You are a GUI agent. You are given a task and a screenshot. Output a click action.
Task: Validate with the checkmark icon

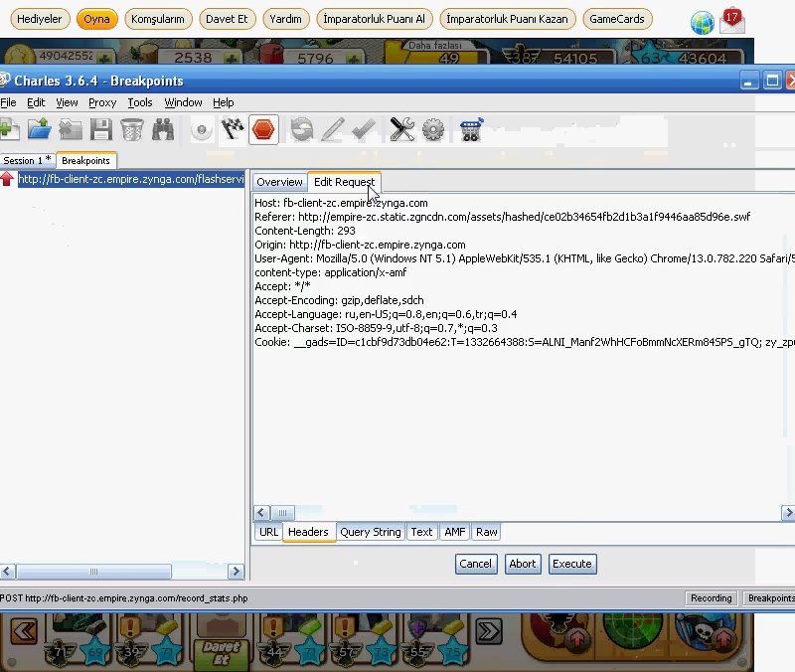click(x=364, y=130)
